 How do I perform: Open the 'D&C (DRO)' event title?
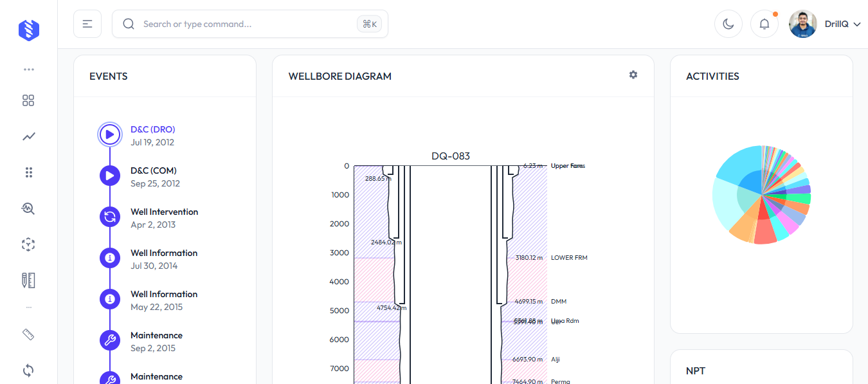153,129
